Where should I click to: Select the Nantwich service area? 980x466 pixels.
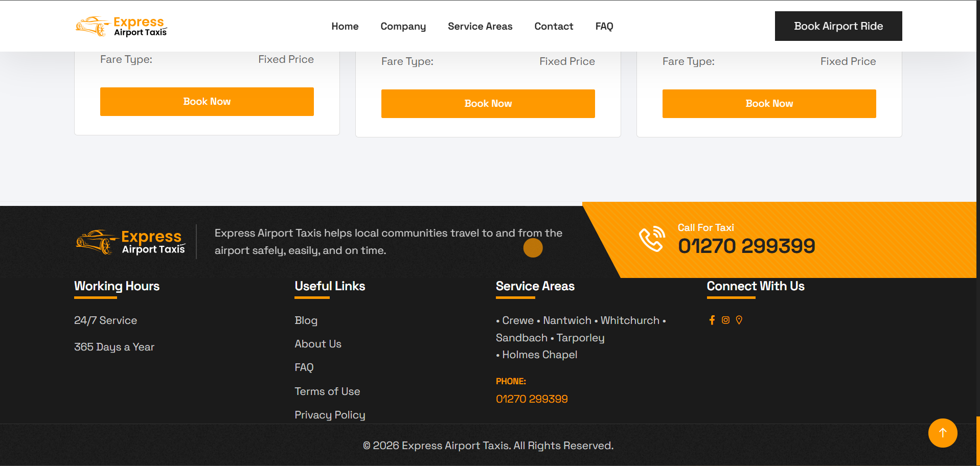567,320
